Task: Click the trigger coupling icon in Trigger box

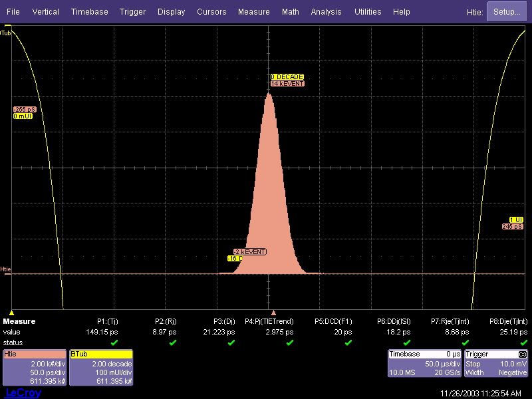Action: coord(523,354)
